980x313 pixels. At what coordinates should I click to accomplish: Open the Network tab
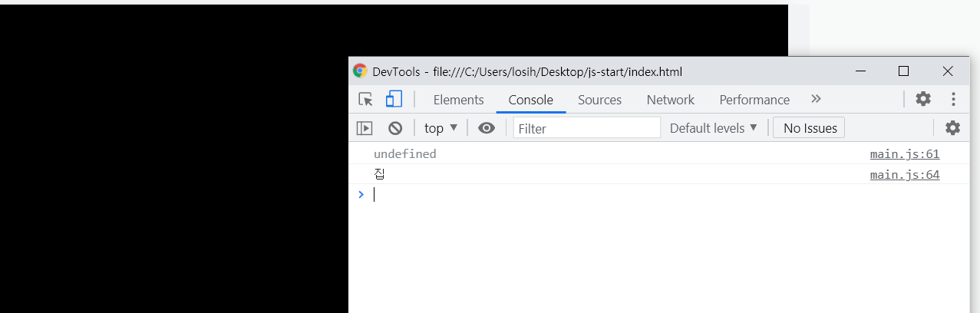coord(670,100)
